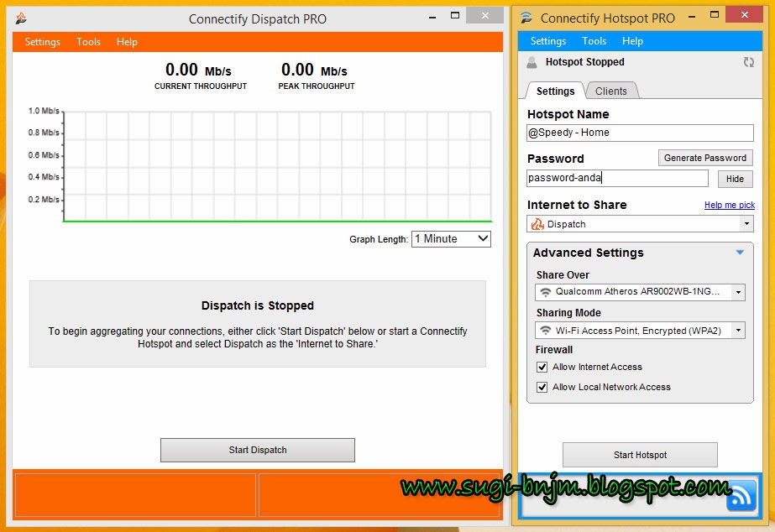Click the Connectify Hotspot logo in title bar

[526, 18]
